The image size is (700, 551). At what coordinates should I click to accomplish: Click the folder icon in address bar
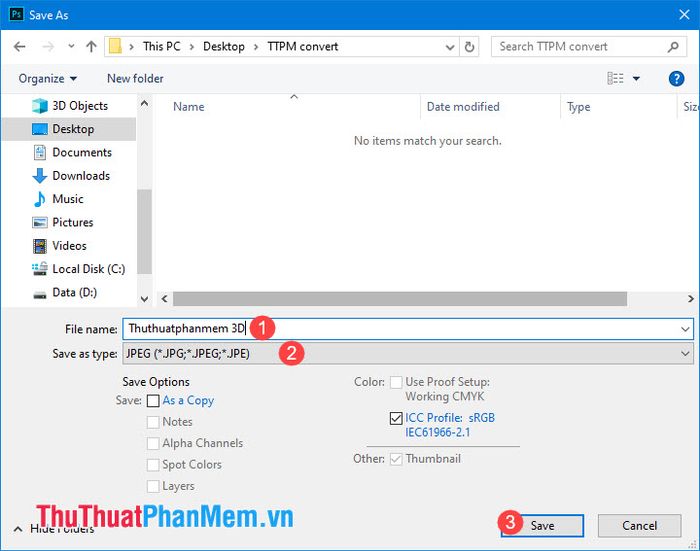[x=115, y=46]
